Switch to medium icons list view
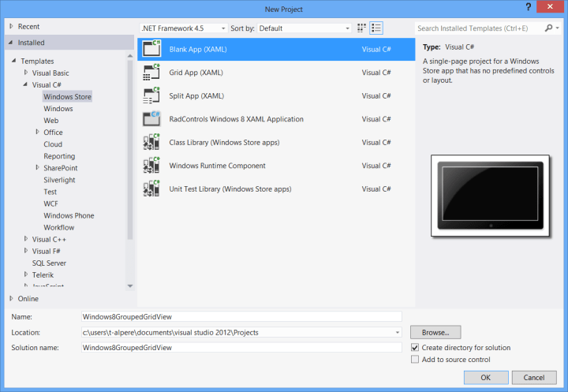 (x=376, y=28)
